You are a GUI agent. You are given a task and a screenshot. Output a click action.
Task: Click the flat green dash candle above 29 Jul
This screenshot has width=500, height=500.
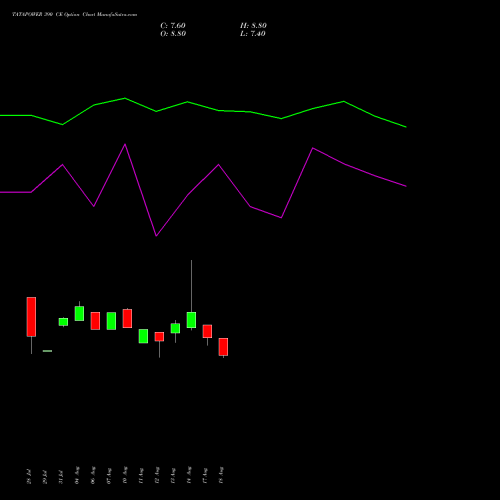[47, 351]
